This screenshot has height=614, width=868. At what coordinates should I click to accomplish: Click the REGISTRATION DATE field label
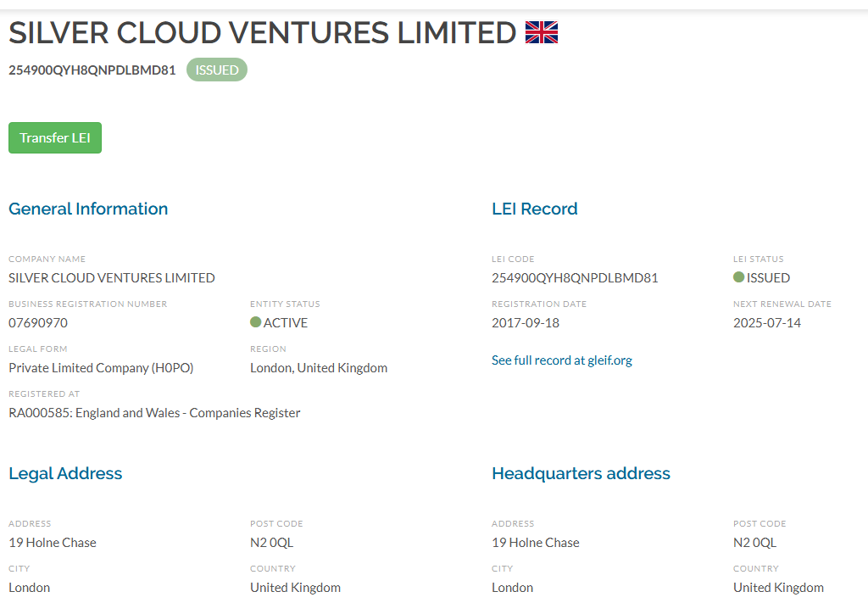(x=539, y=304)
